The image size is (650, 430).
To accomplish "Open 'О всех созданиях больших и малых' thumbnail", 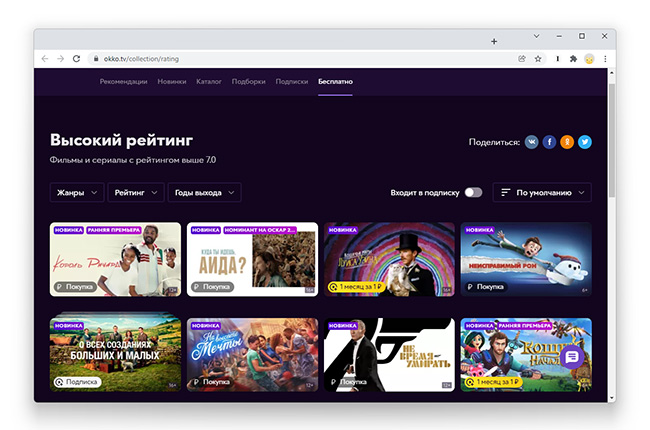I will click(x=115, y=355).
